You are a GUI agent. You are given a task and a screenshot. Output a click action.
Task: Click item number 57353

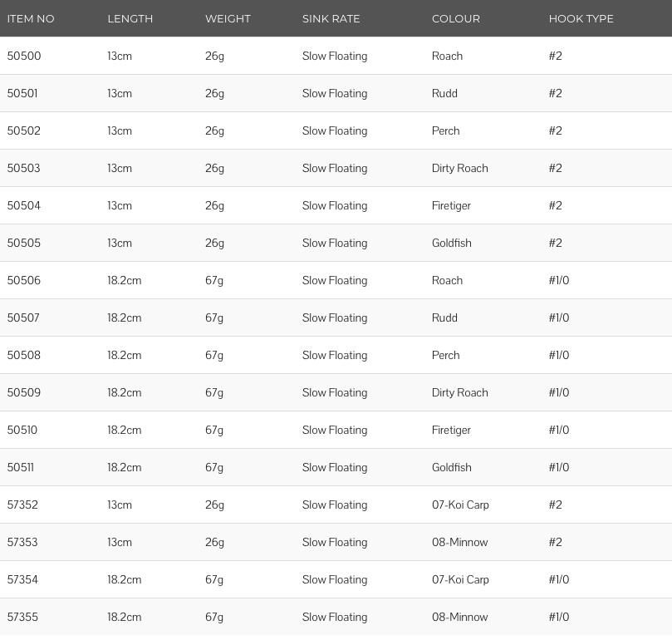[22, 542]
